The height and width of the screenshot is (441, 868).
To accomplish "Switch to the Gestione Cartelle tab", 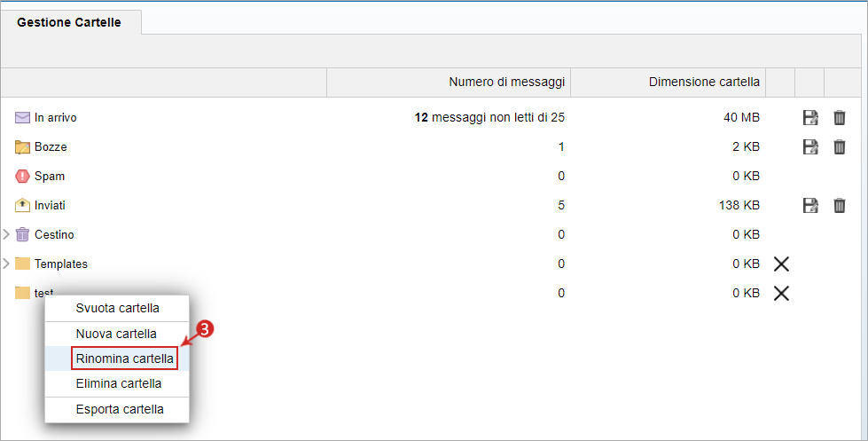I will coord(69,22).
